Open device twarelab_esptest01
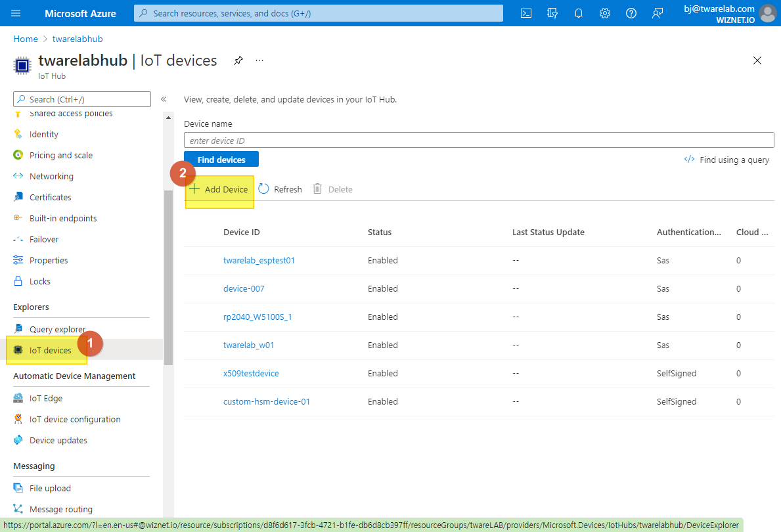Viewport: 781px width, 532px height. pyautogui.click(x=259, y=260)
